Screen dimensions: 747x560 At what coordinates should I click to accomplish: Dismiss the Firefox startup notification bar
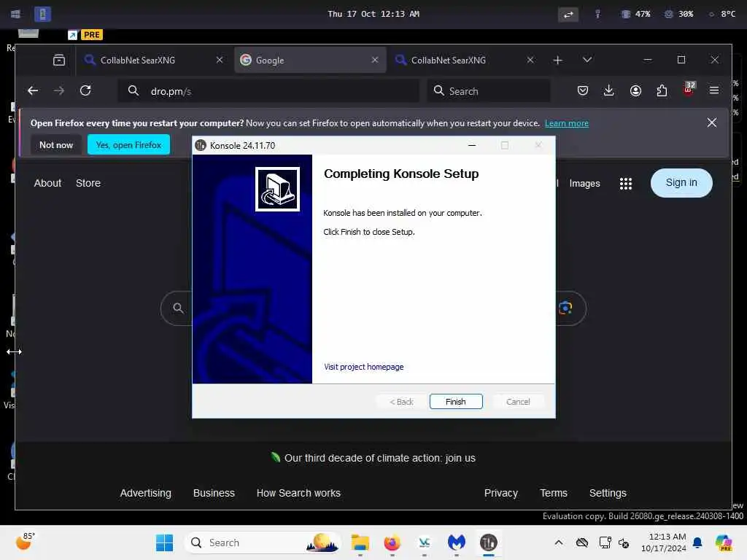coord(711,122)
